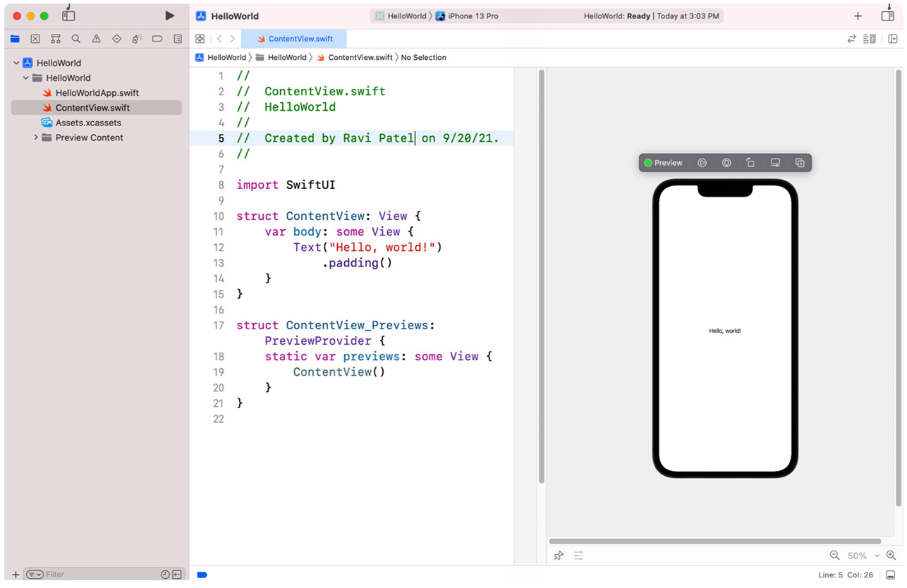The width and height of the screenshot is (907, 588).
Task: Go forward in editor history
Action: coord(233,39)
